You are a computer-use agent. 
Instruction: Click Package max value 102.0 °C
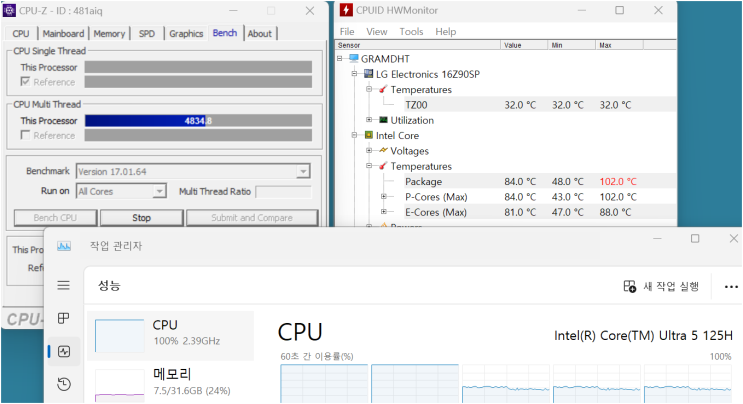point(618,181)
